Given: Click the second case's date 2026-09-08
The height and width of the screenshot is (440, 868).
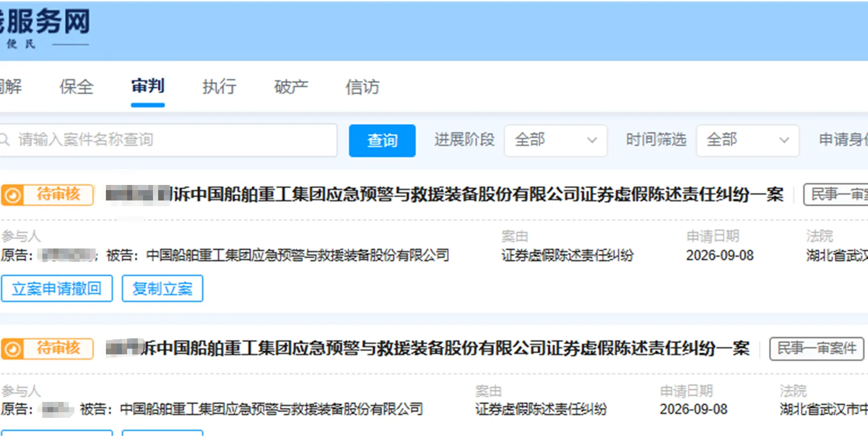Looking at the screenshot, I should (693, 409).
